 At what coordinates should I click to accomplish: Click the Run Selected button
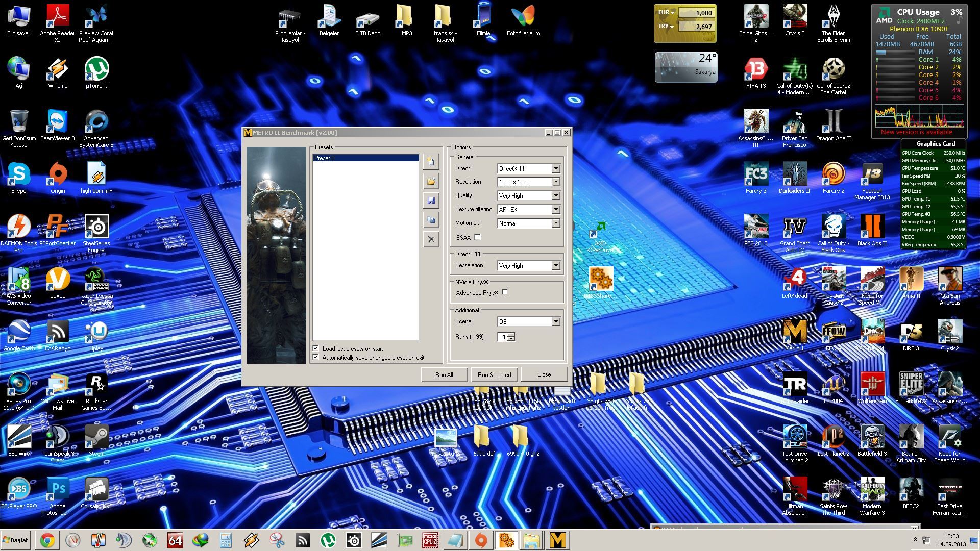tap(494, 374)
